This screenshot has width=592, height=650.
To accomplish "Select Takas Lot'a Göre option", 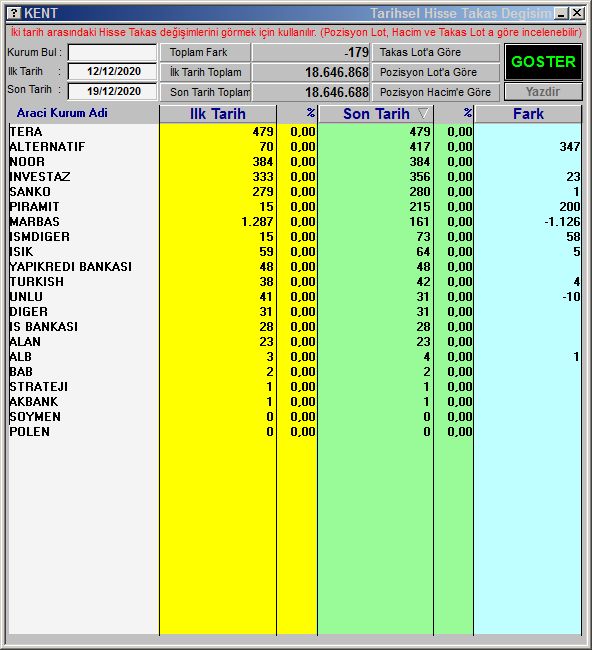I will 436,52.
